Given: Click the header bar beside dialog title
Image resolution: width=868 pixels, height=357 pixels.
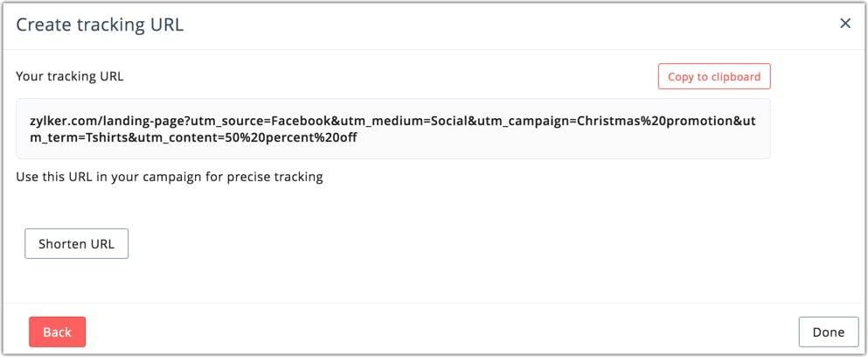Looking at the screenshot, I should click(498, 25).
